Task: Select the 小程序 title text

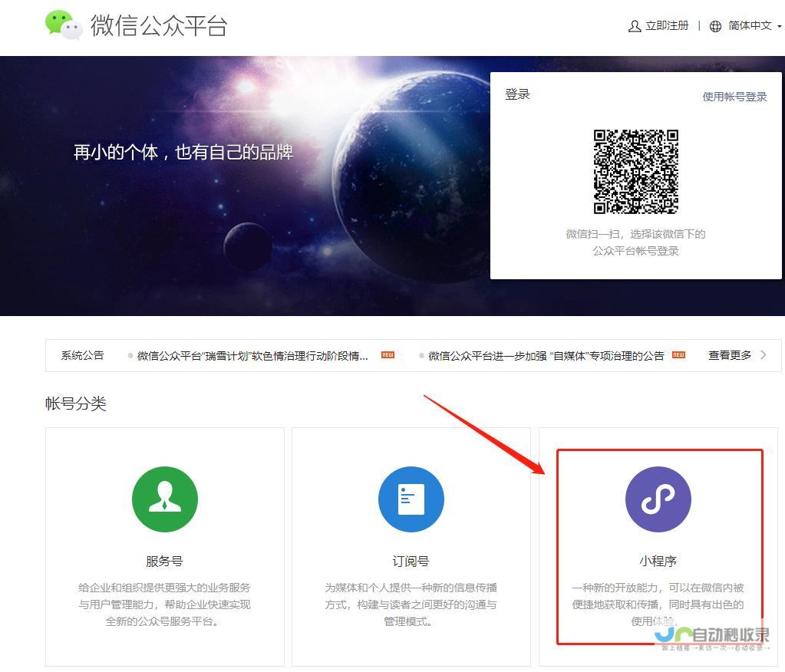Action: point(658,562)
